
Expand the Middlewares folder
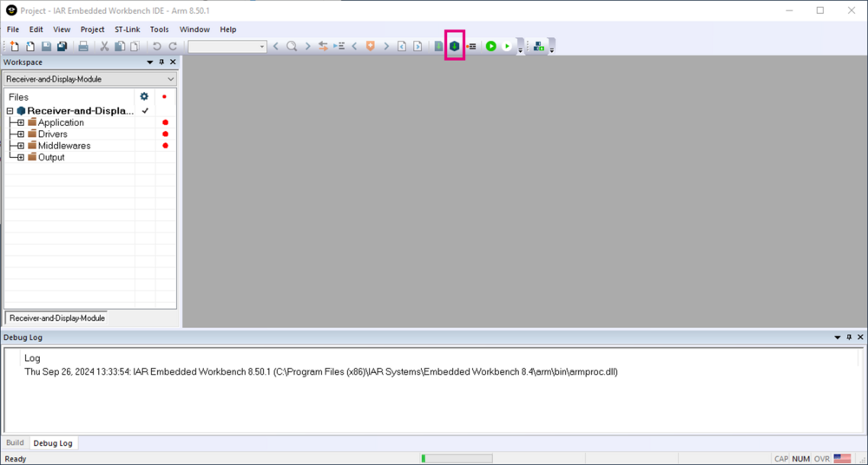[21, 146]
